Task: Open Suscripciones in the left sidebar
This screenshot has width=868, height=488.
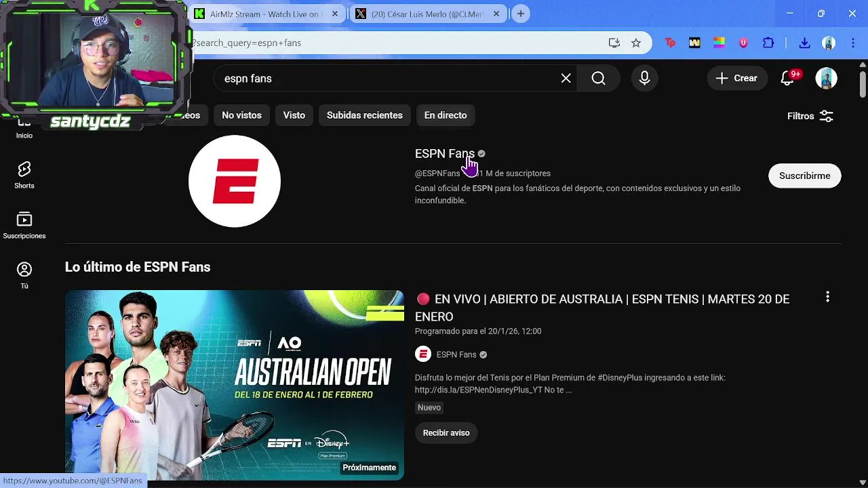Action: [x=24, y=226]
